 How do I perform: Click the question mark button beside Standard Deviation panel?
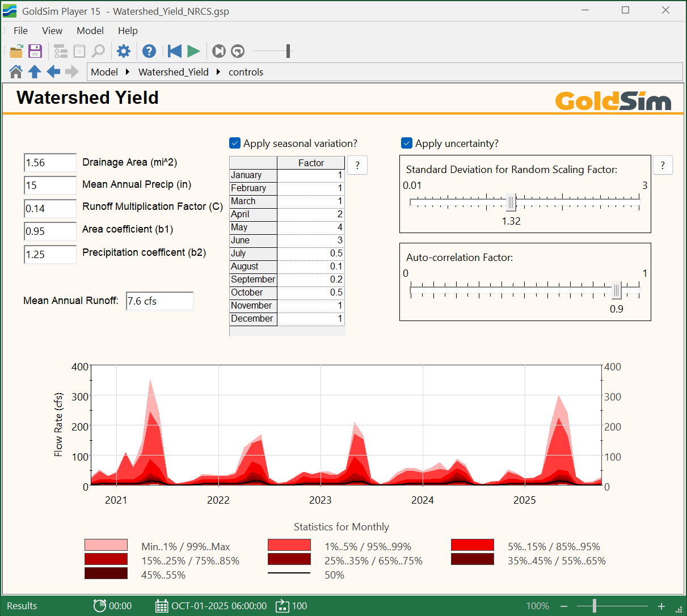[663, 165]
